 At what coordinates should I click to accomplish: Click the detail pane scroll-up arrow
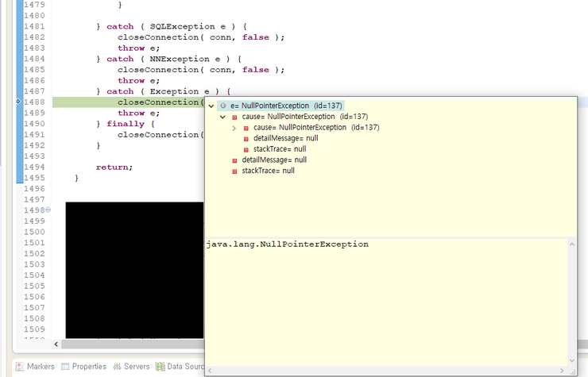point(573,243)
